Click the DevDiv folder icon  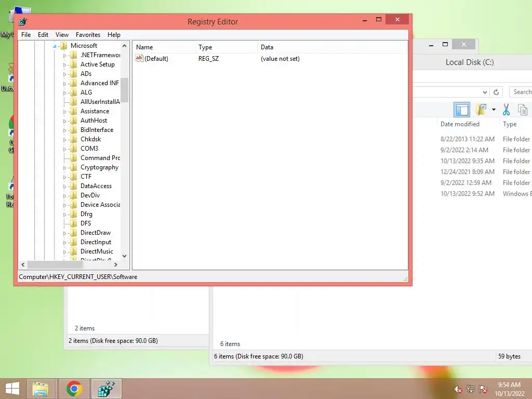(x=73, y=195)
